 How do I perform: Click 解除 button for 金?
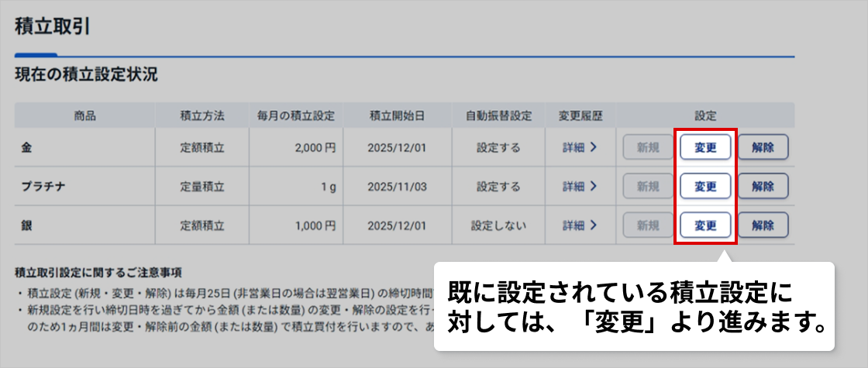[763, 147]
